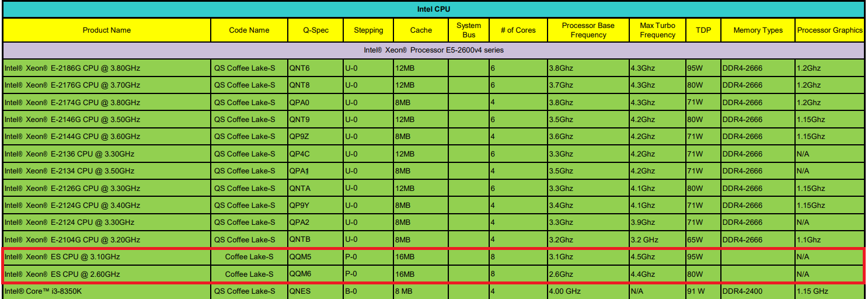Click Intel Xeon E-2176G CPU @ 3.70GHz cell
Viewport: 868px width, 299px height.
(x=107, y=85)
